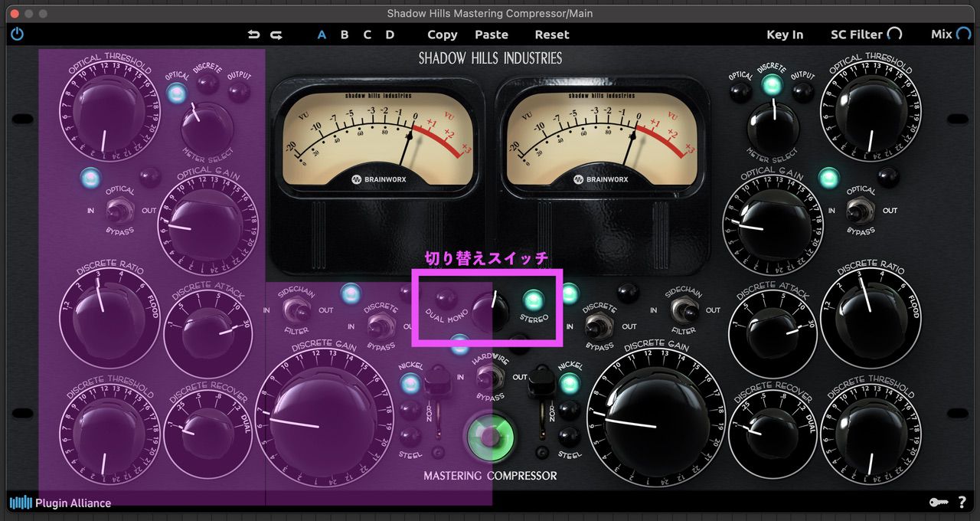Switch to preset slot D

coord(390,34)
